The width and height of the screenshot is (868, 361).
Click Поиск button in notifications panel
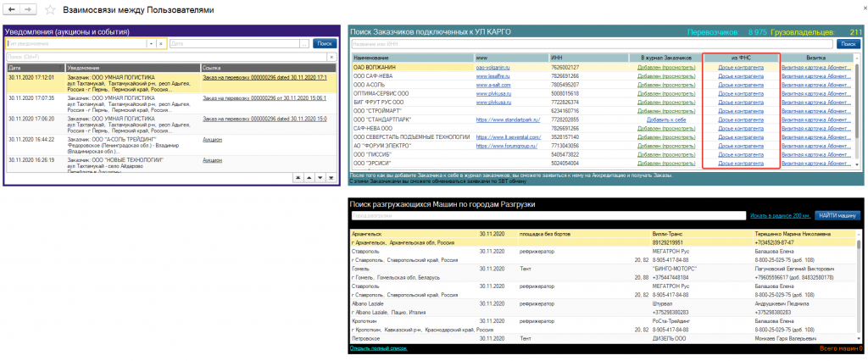click(325, 43)
